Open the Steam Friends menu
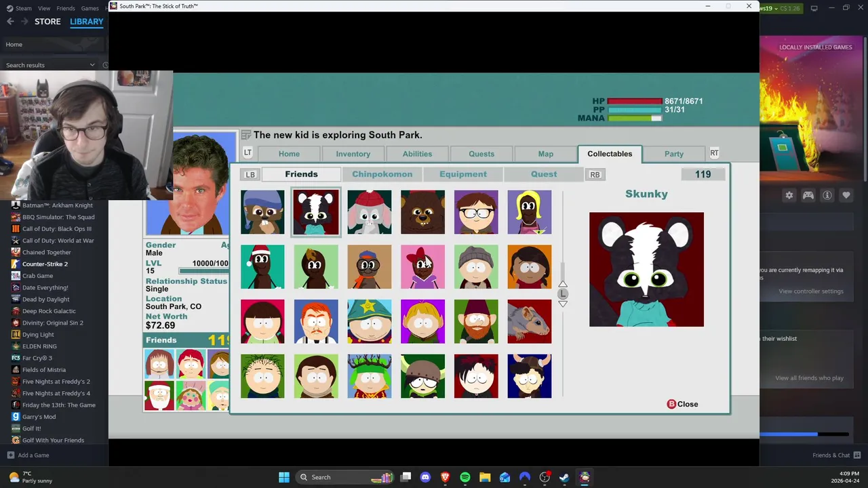Screen dimensions: 868x488 pyautogui.click(x=66, y=8)
